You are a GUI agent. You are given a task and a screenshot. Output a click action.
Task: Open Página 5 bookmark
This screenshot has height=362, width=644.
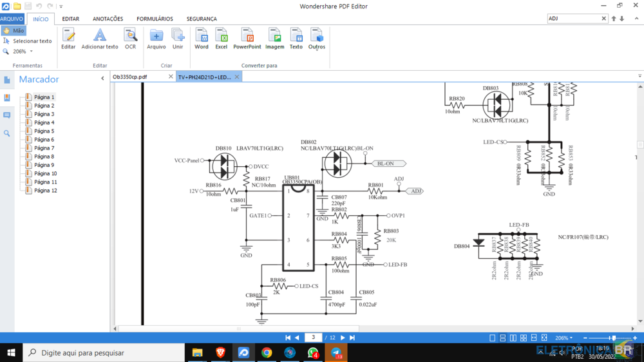[44, 131]
